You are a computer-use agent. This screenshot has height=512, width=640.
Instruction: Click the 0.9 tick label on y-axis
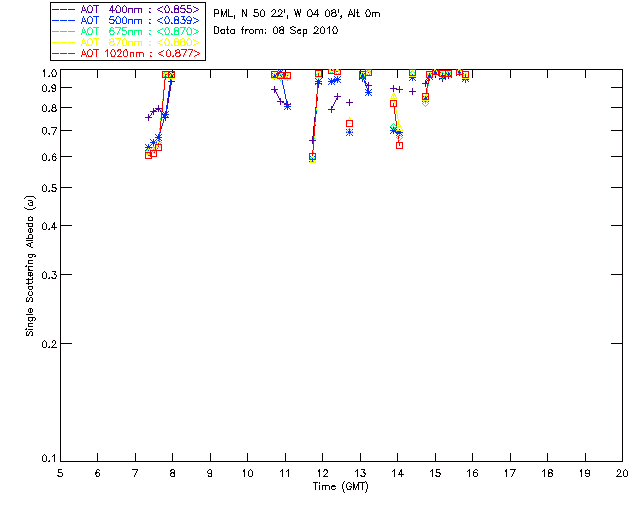coord(49,88)
